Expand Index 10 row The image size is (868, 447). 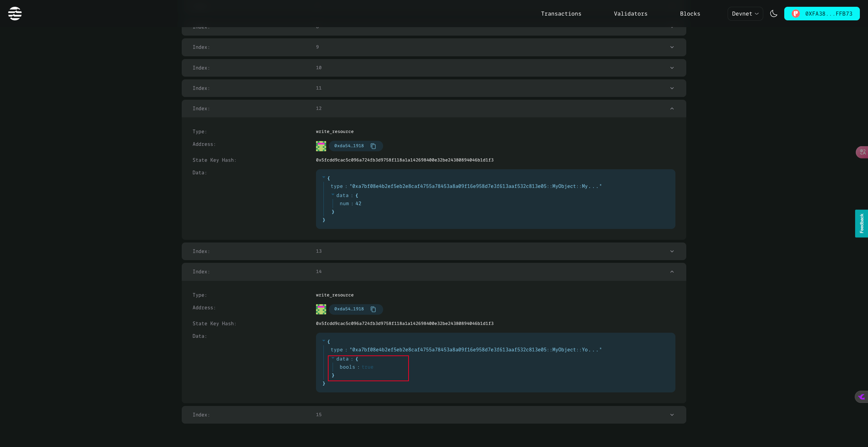434,68
